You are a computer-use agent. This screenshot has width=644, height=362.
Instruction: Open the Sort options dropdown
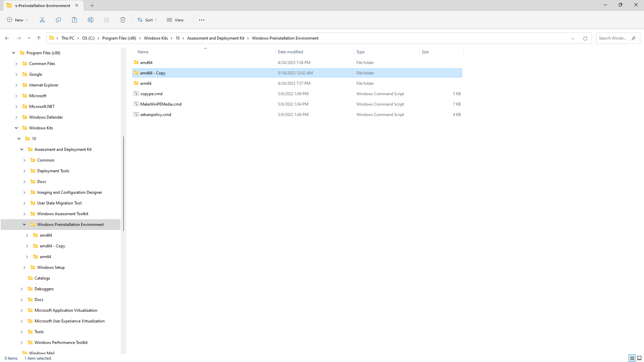point(147,20)
